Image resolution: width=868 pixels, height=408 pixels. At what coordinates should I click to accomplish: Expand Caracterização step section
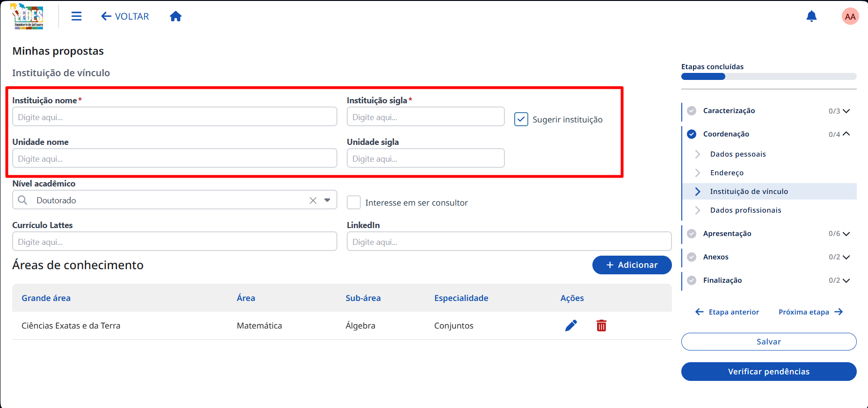846,111
